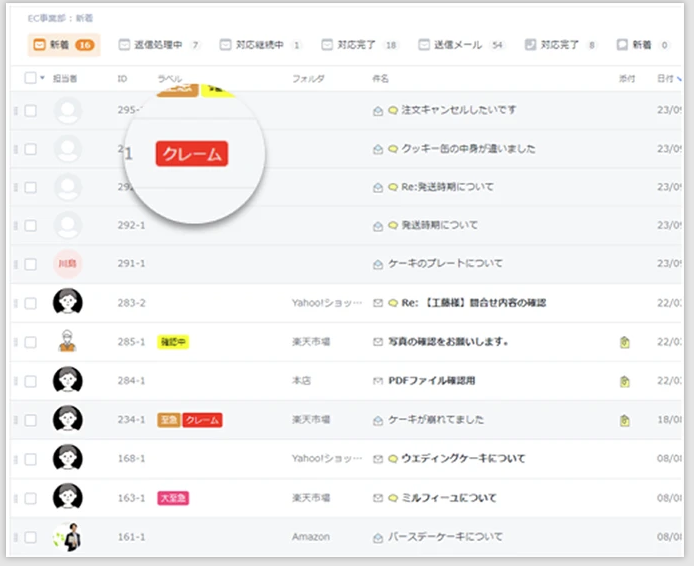694x566 pixels.
Task: Open mail icon for ケーキのプレートについて
Action: pos(378,265)
